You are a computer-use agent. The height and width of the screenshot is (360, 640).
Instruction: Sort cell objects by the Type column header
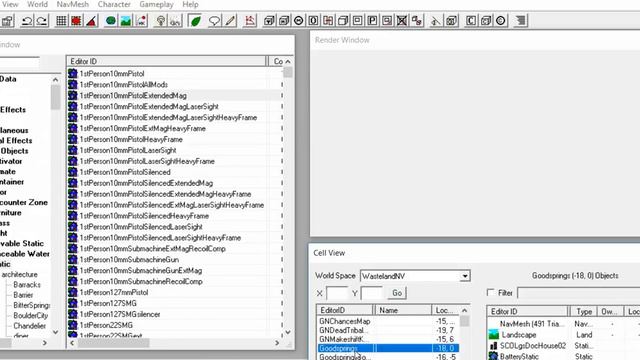coord(584,311)
